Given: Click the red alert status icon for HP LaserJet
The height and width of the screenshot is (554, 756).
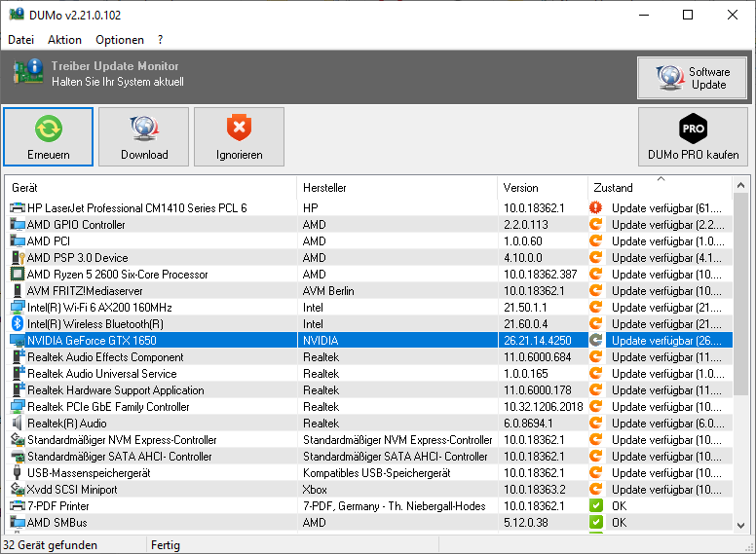Looking at the screenshot, I should 596,208.
